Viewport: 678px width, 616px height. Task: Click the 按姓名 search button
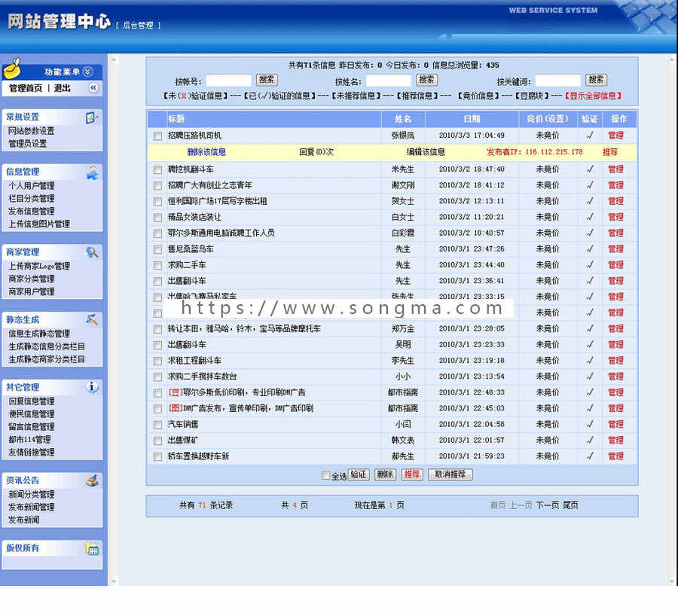pyautogui.click(x=427, y=80)
